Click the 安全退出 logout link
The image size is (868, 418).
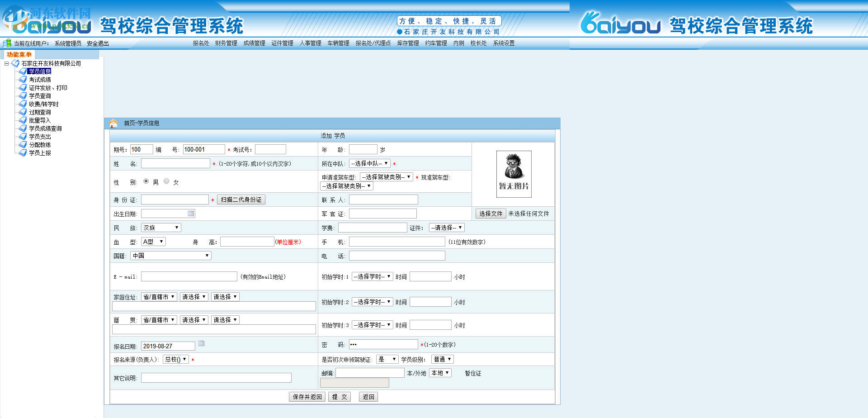click(98, 43)
